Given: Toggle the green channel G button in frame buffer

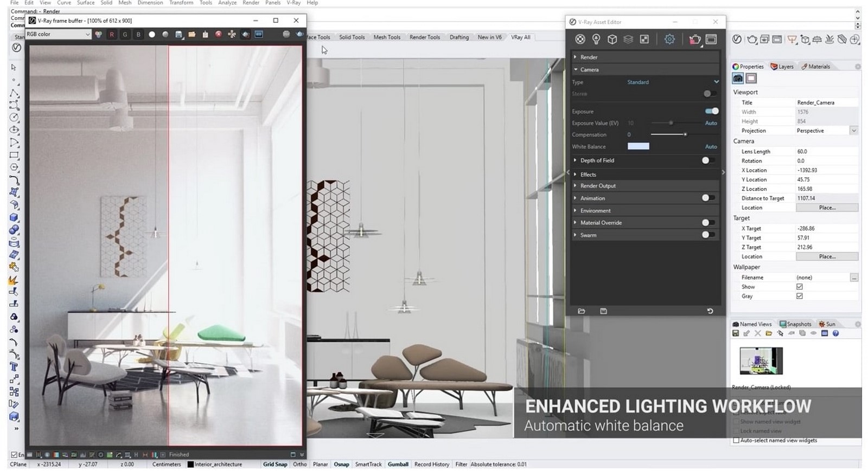Looking at the screenshot, I should (x=125, y=34).
